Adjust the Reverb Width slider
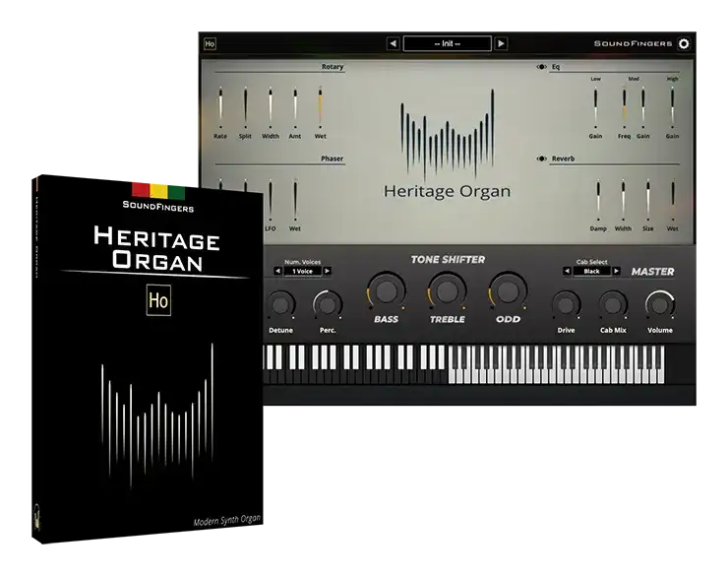The image size is (728, 576). tap(623, 200)
